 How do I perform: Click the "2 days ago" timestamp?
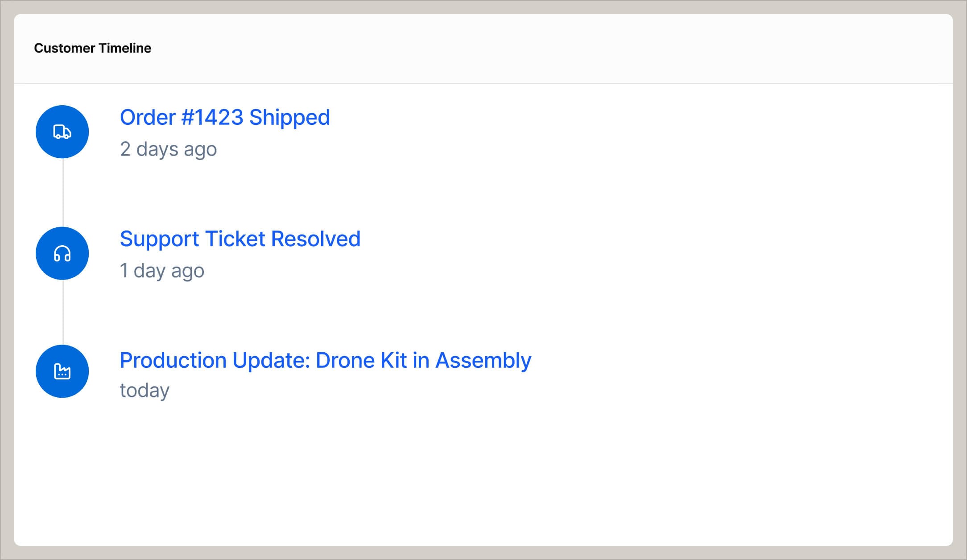tap(168, 149)
